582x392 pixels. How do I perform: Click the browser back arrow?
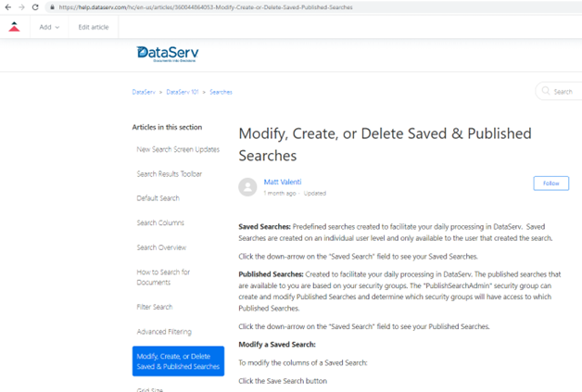(8, 7)
